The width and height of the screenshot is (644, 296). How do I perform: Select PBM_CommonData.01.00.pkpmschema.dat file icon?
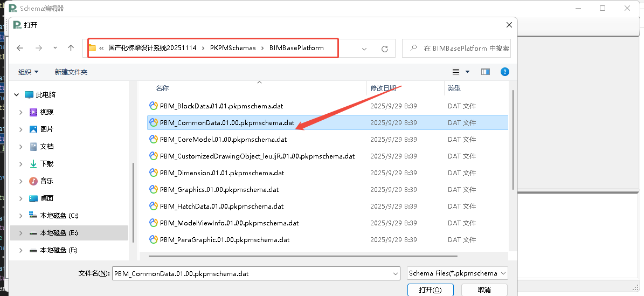click(154, 122)
